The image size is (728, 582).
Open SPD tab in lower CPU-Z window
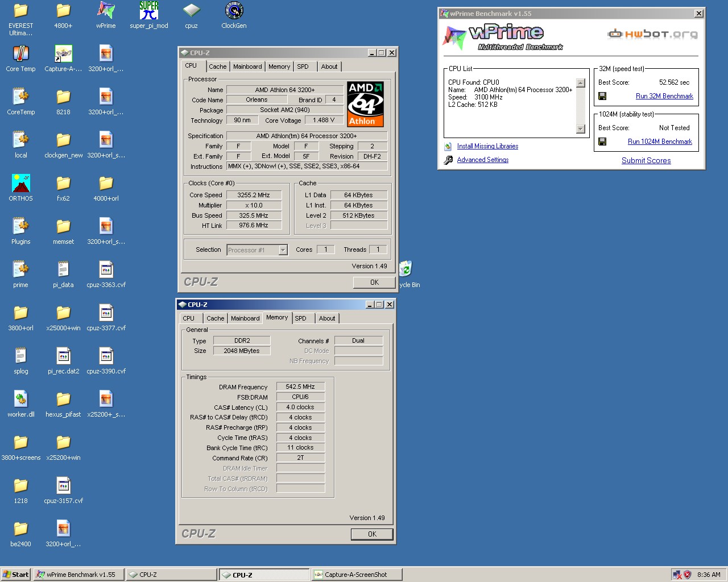(x=301, y=318)
